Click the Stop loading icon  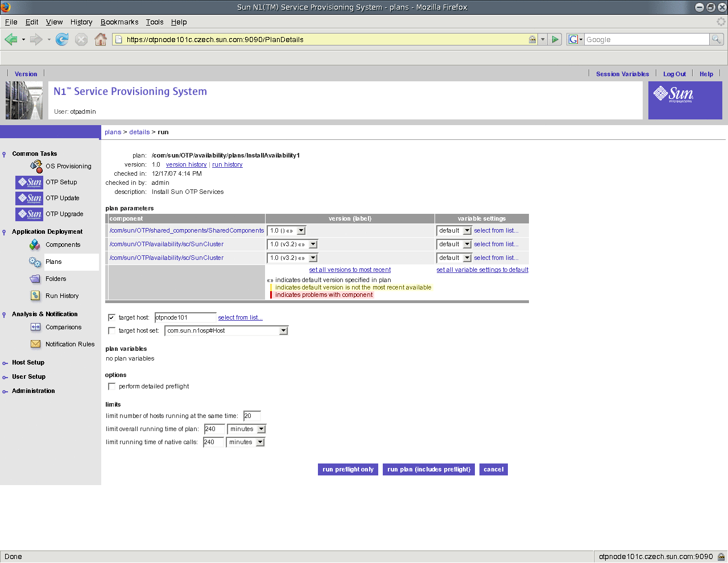pyautogui.click(x=81, y=39)
